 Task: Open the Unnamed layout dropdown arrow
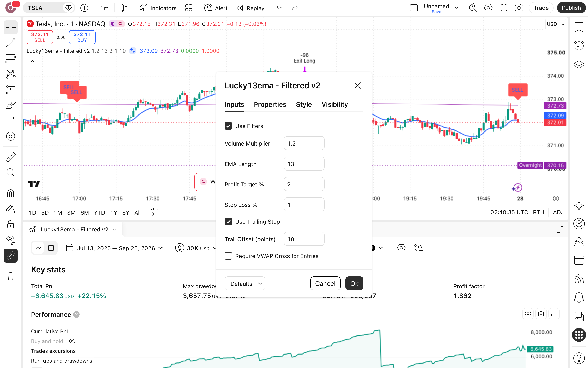[x=457, y=8]
